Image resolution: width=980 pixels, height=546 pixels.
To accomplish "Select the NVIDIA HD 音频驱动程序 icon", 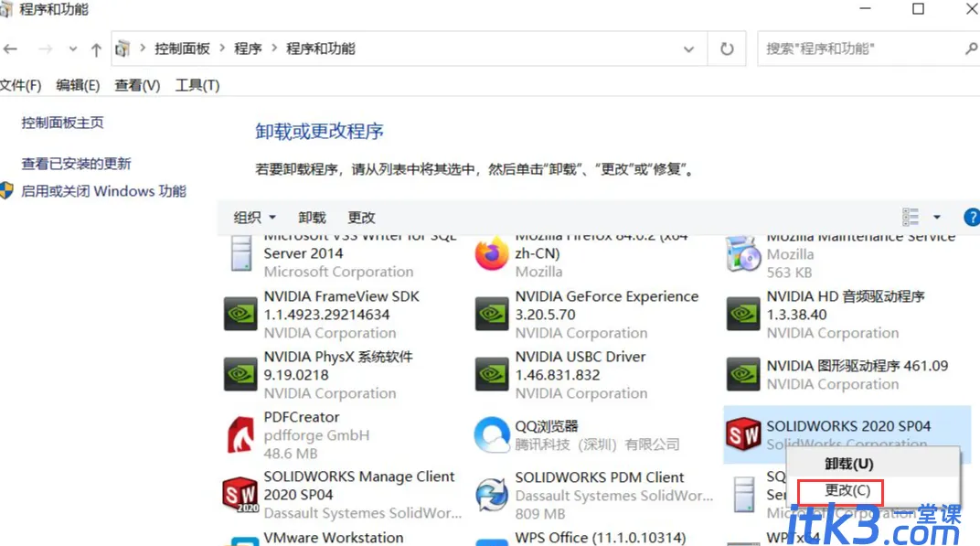I will tap(743, 314).
